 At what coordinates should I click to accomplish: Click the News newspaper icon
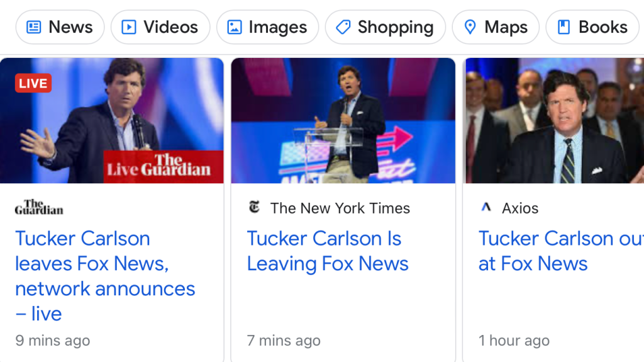point(34,27)
